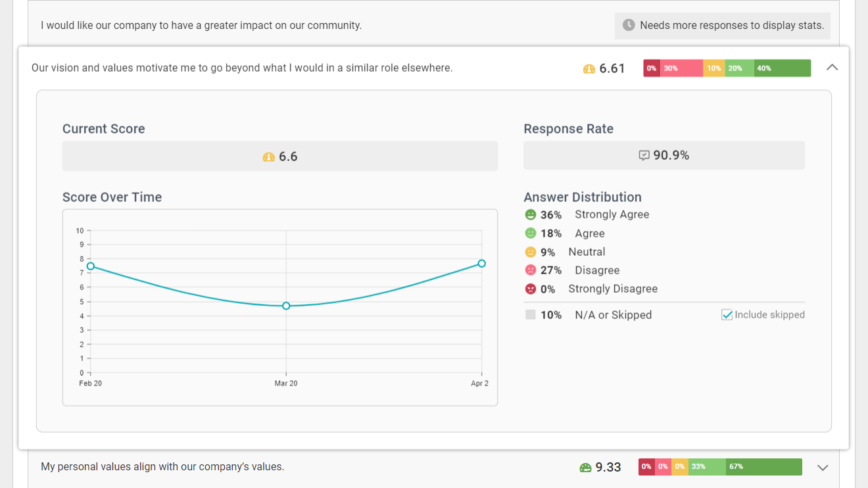Expand the personal values alignment question

[x=822, y=468]
